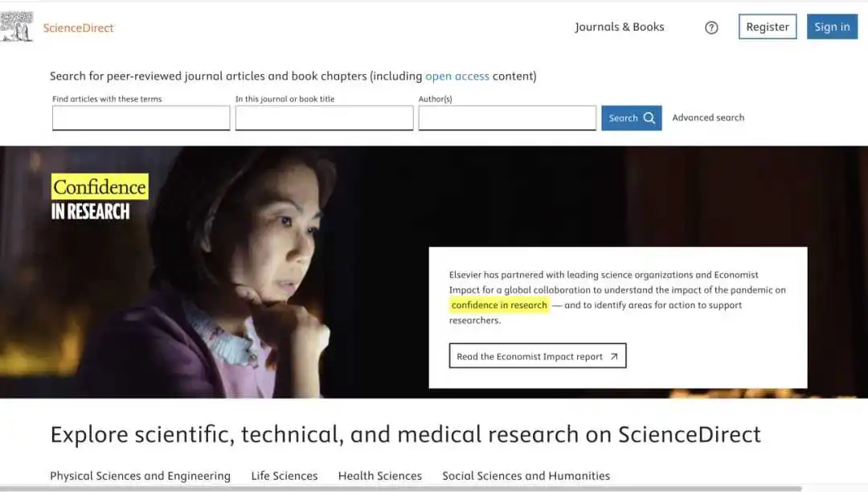Click the horizontal scrollbar at bottom
Image resolution: width=868 pixels, height=492 pixels.
tap(401, 490)
